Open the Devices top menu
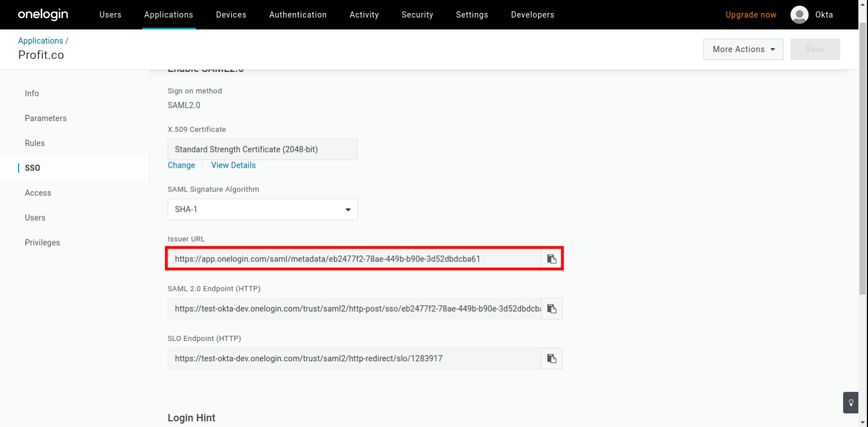The image size is (868, 427). 231,15
